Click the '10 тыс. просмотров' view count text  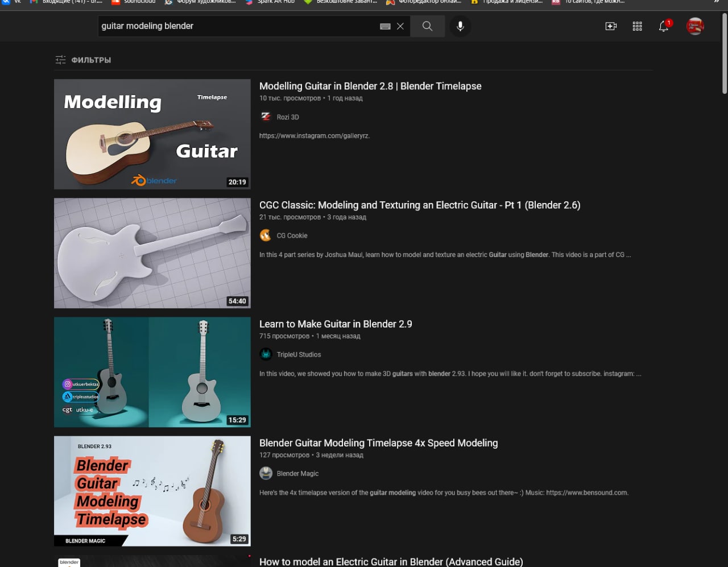290,98
